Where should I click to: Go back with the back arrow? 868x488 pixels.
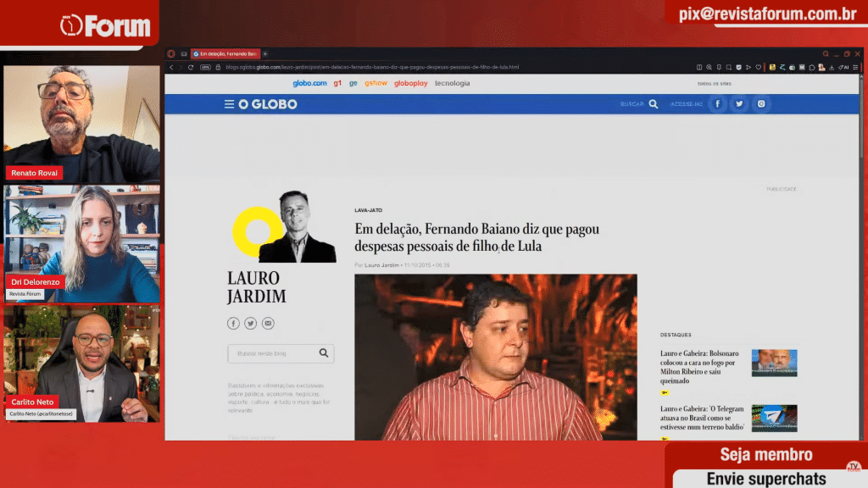tap(171, 67)
